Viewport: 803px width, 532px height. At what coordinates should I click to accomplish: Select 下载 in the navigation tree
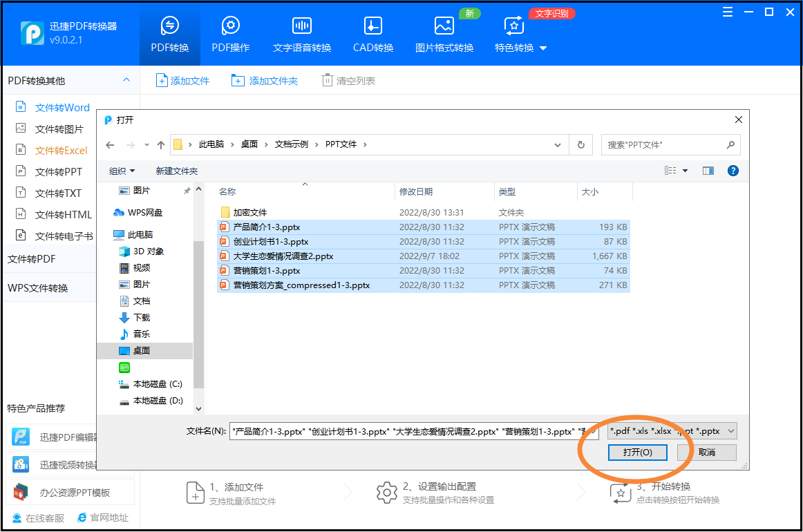coord(135,317)
